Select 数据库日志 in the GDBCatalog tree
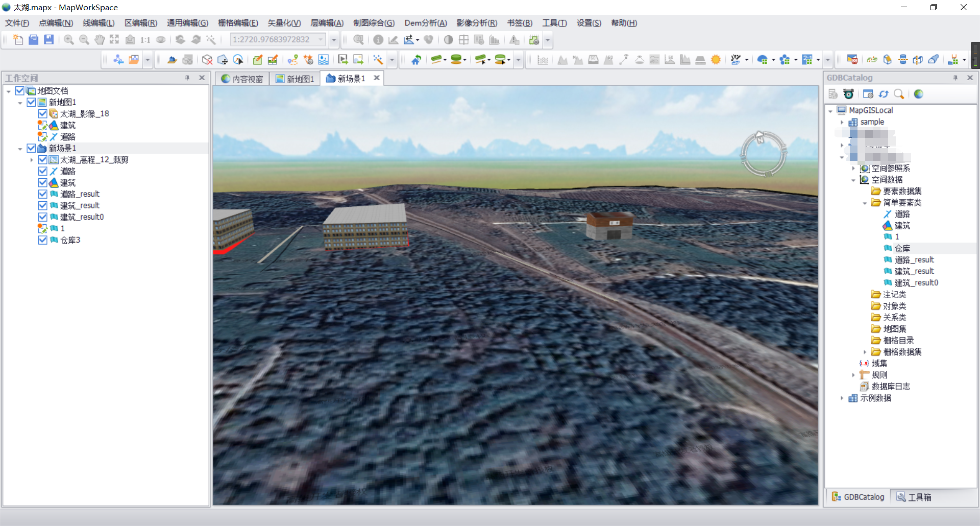The width and height of the screenshot is (980, 526). click(891, 386)
